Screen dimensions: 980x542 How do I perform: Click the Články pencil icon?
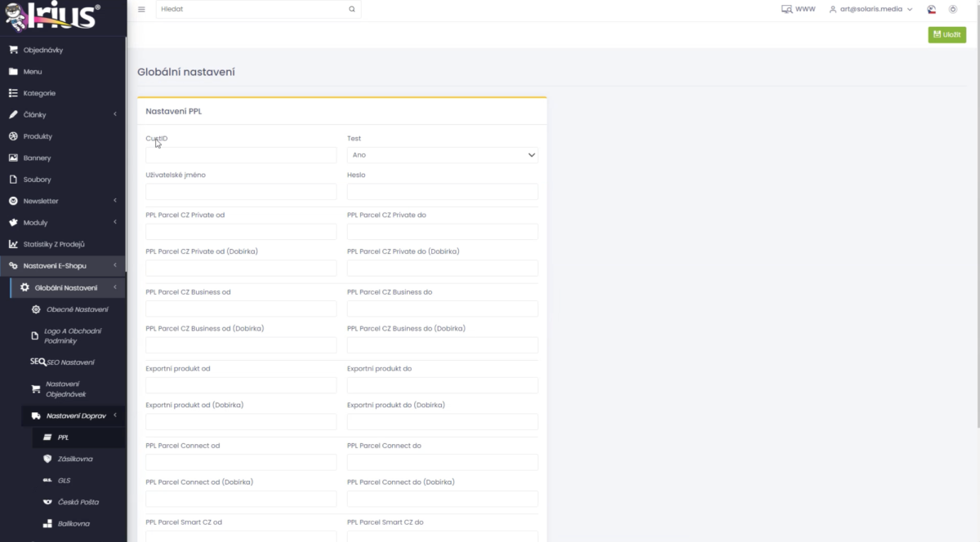point(13,115)
